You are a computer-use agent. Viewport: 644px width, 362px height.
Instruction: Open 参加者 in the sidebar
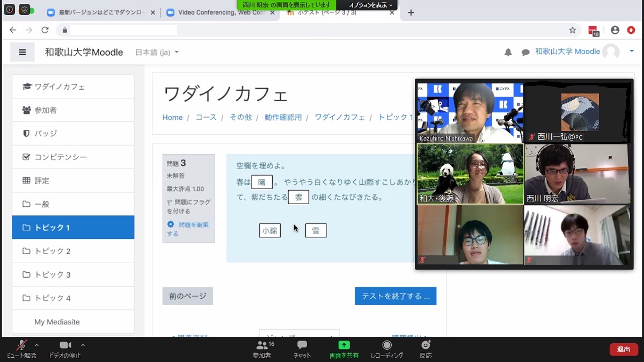[73, 110]
